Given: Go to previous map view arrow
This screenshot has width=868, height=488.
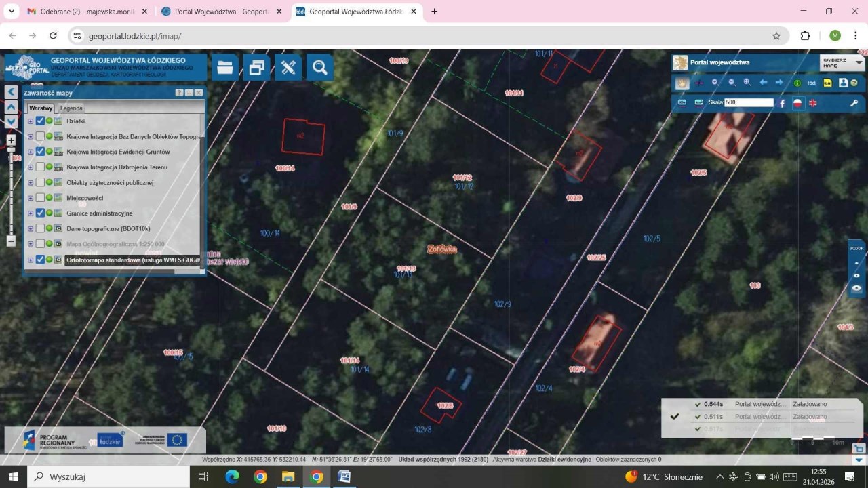Looking at the screenshot, I should click(x=764, y=83).
